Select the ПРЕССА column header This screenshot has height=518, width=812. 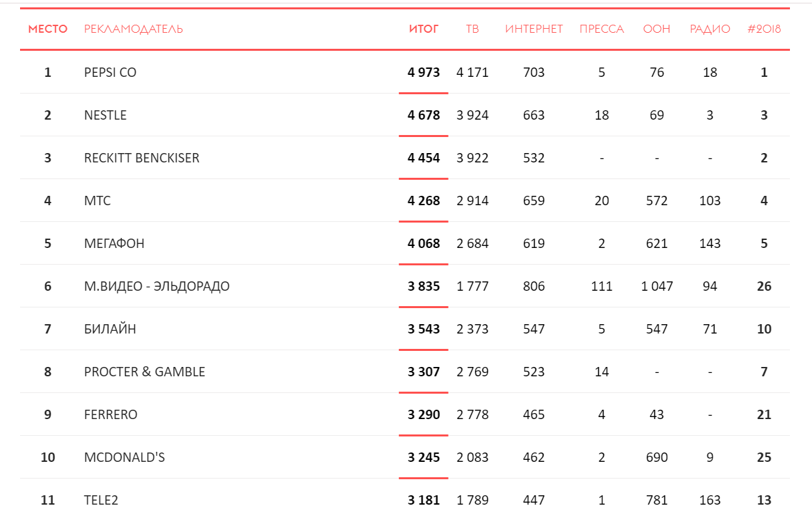[x=601, y=29]
